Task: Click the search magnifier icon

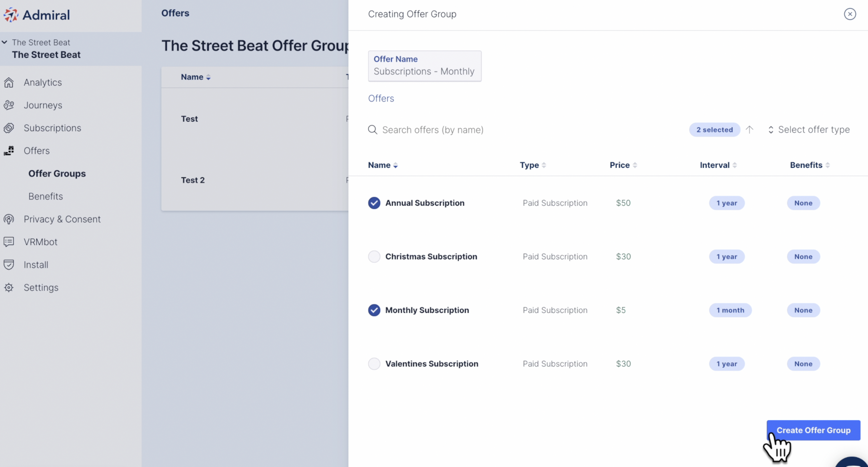Action: (373, 129)
